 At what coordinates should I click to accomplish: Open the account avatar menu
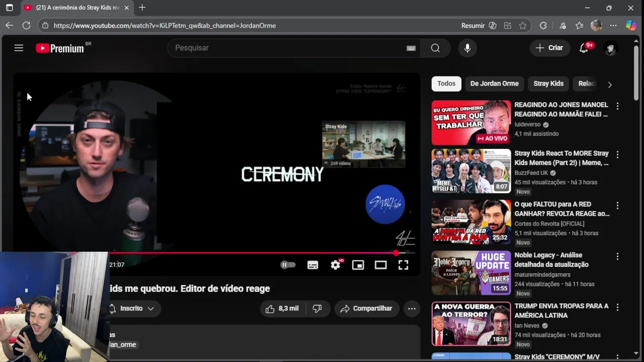pyautogui.click(x=611, y=48)
